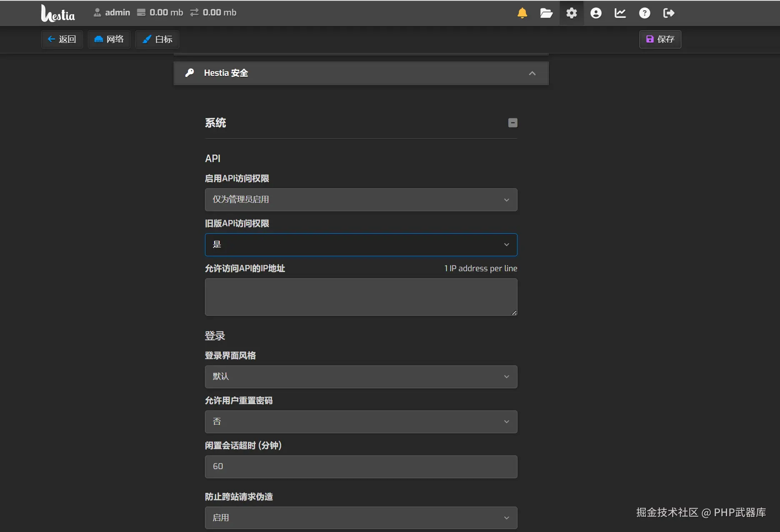780x532 pixels.
Task: Click the server settings gear icon
Action: [x=571, y=13]
